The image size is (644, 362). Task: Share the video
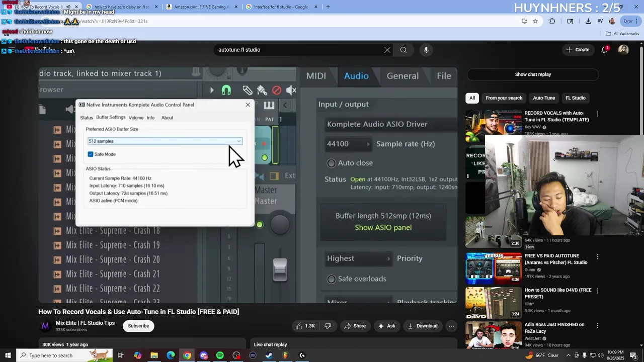[x=355, y=326]
